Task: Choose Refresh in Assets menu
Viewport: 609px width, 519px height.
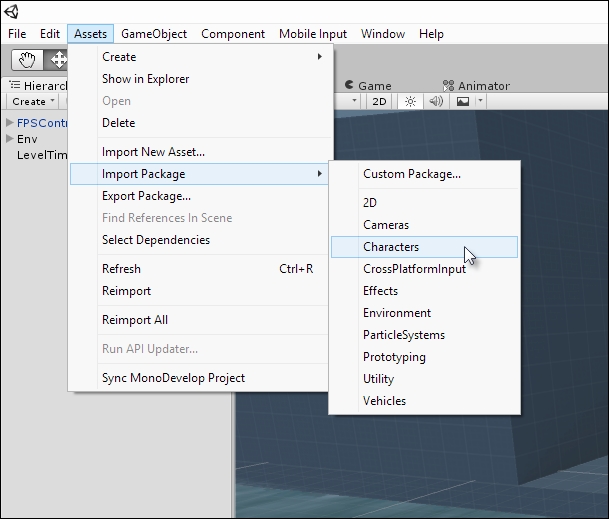Action: tap(200, 269)
